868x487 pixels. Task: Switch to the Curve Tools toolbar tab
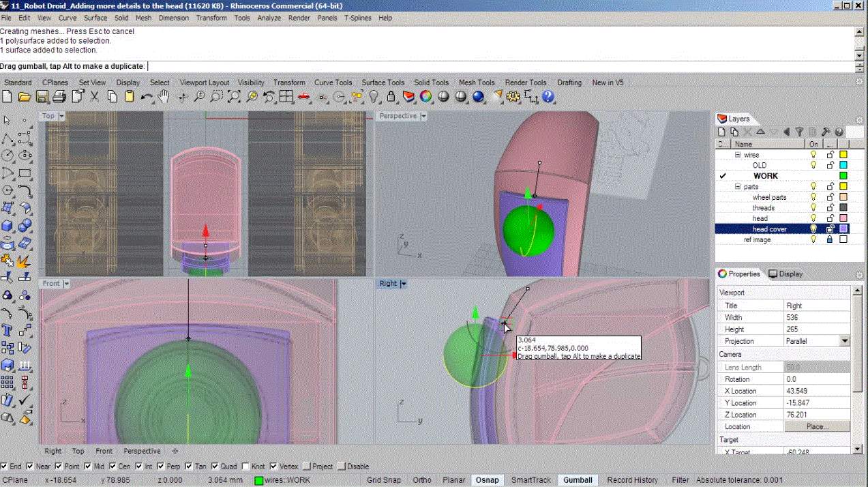click(x=333, y=83)
